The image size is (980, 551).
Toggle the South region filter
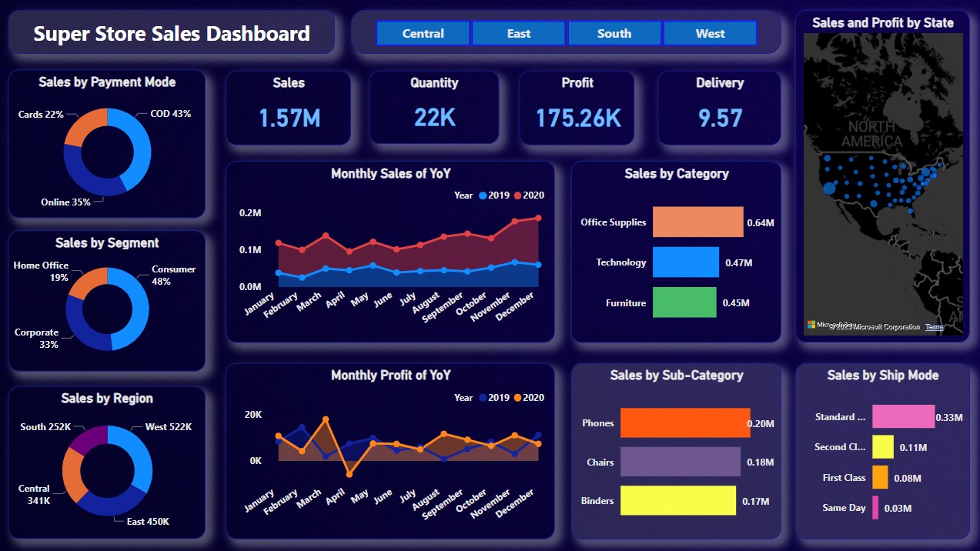point(614,33)
